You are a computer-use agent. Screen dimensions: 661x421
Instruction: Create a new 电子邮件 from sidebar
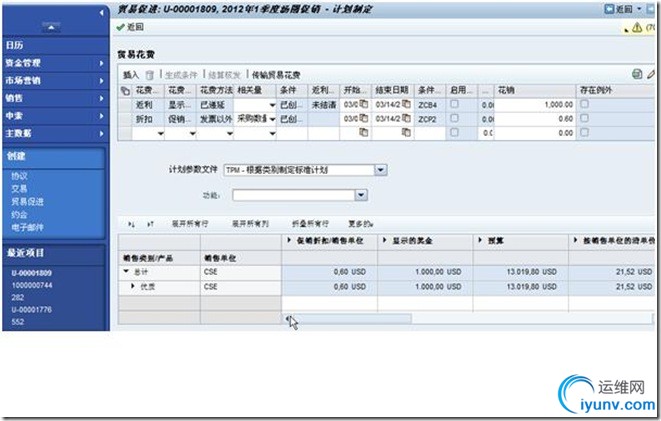tap(27, 228)
